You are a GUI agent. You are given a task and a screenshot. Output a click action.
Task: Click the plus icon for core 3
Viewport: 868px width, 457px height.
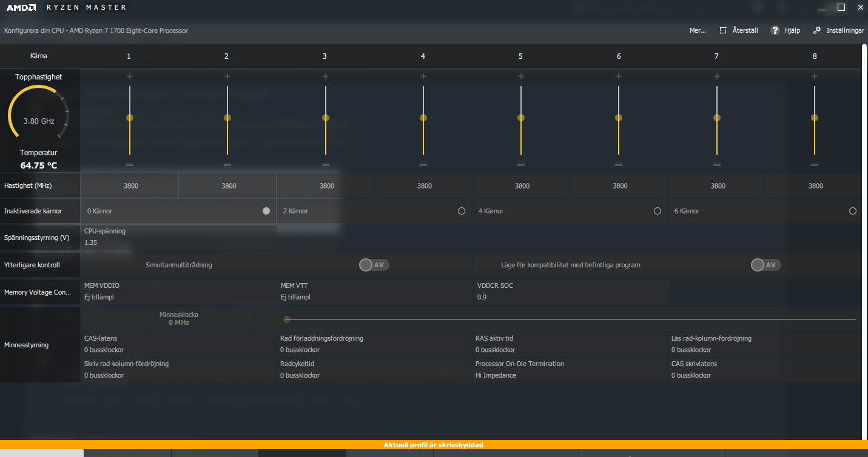326,76
